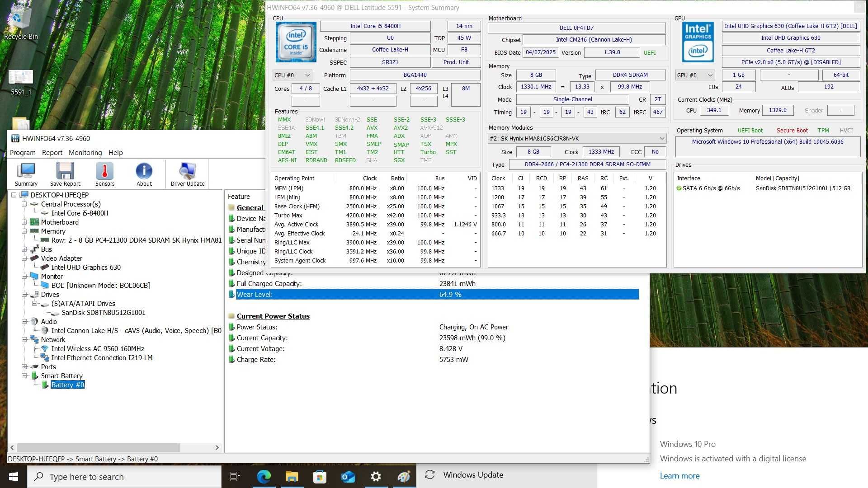Click the 1333 memory timing row
Screen dimensions: 868x488
(576, 188)
